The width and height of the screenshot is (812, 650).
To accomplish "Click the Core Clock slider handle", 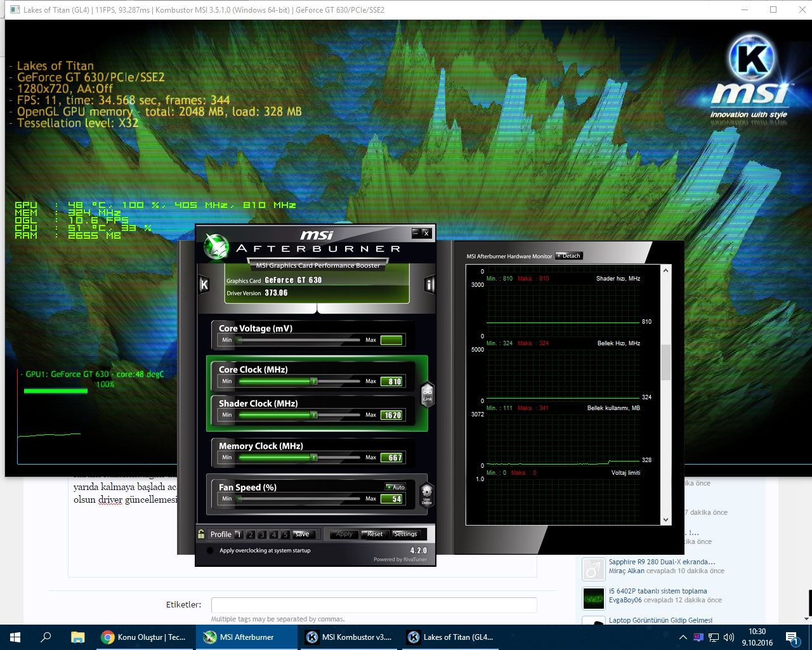I will click(313, 381).
